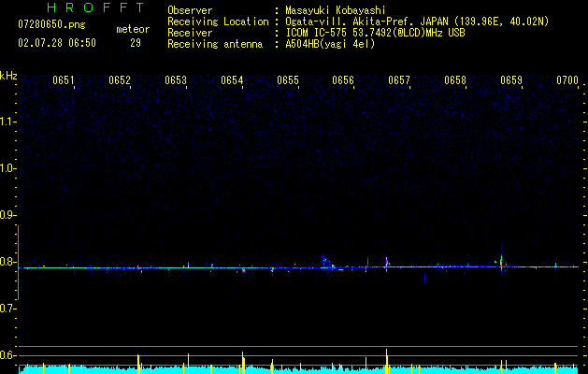Click the Receiving antenna label
The image size is (588, 374).
pos(215,44)
